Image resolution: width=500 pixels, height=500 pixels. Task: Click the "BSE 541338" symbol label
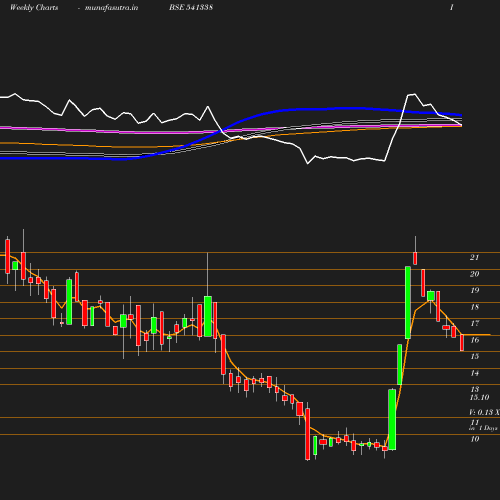tap(191, 7)
